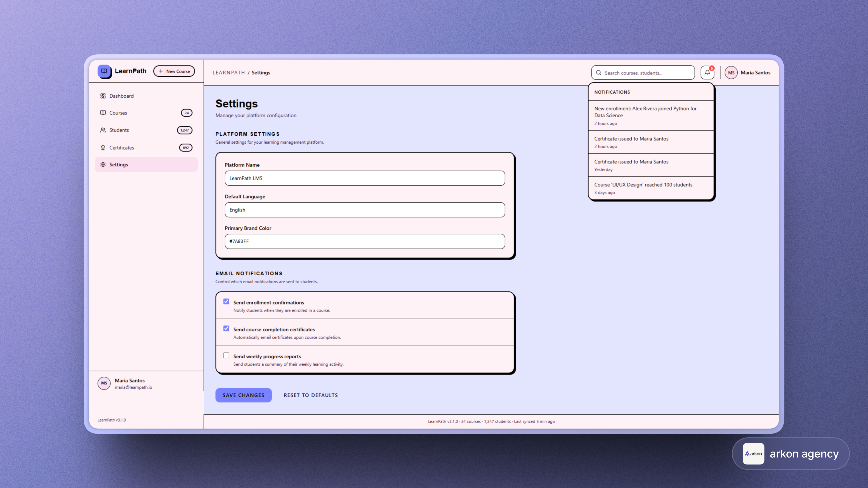Click the Students people icon
Image resolution: width=868 pixels, height=488 pixels.
pos(103,130)
